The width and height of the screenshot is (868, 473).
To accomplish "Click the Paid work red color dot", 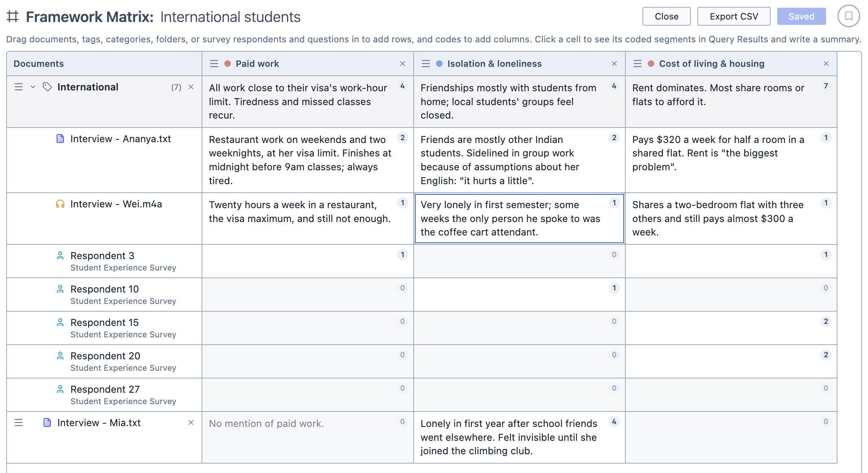I will click(x=228, y=64).
